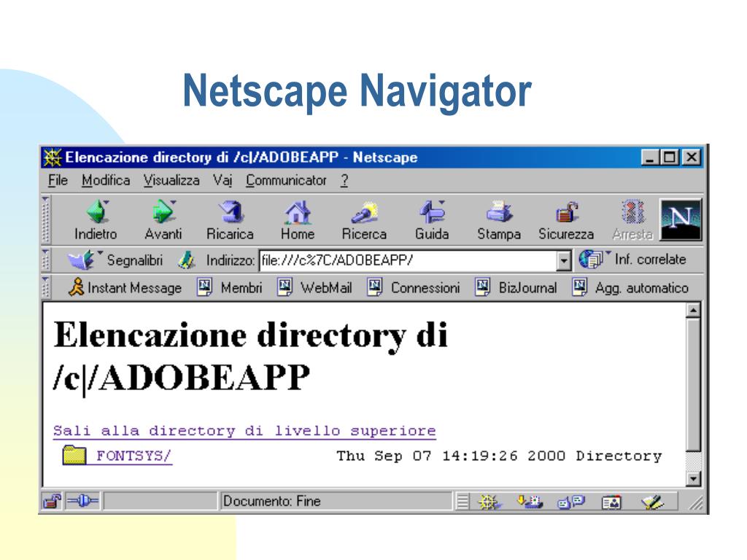Open the Sicurezza security info
The height and width of the screenshot is (560, 747).
click(566, 220)
